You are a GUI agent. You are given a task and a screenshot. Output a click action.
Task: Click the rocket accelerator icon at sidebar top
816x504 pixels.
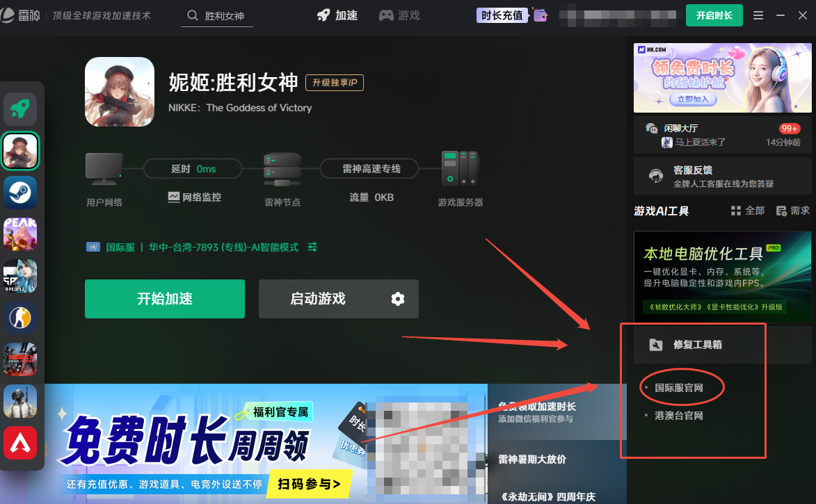[x=20, y=109]
